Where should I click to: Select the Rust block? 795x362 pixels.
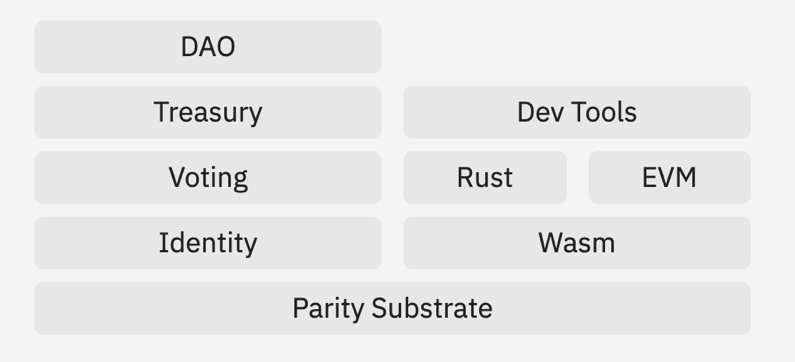[485, 177]
